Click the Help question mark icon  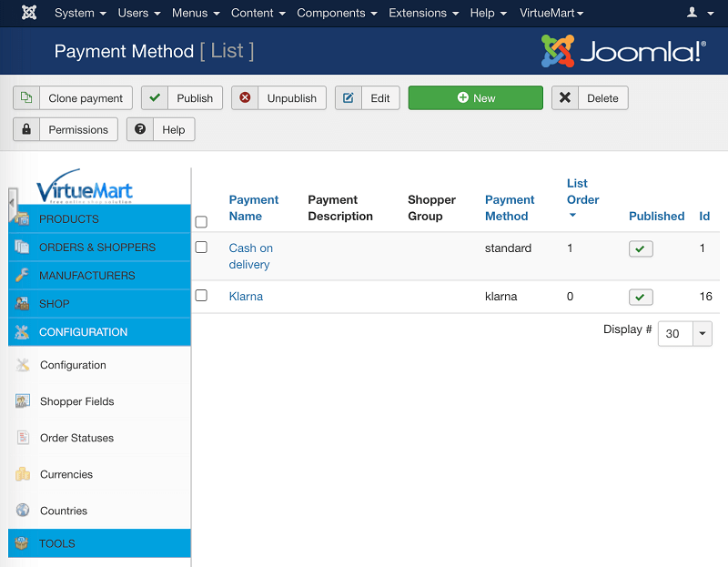click(140, 129)
